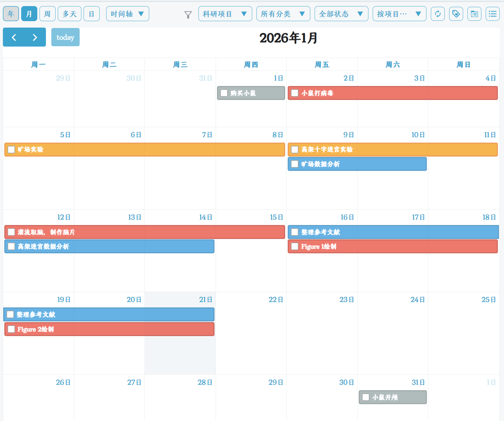The image size is (504, 421).
Task: Open the 所有分类 category dropdown
Action: tap(283, 14)
